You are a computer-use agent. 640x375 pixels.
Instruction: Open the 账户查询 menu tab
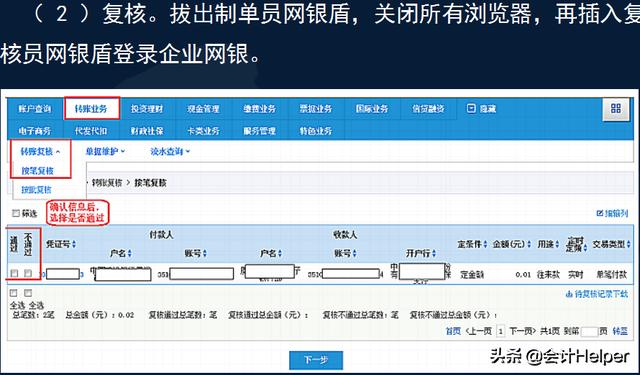click(35, 109)
